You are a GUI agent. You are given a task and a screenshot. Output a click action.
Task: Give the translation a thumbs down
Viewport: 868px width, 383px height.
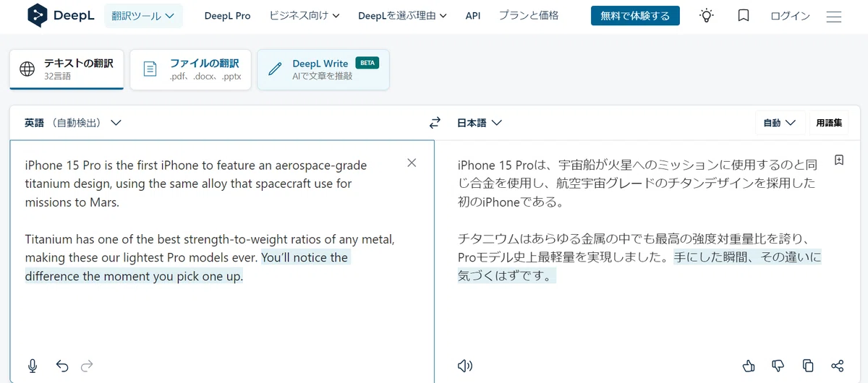(x=778, y=366)
